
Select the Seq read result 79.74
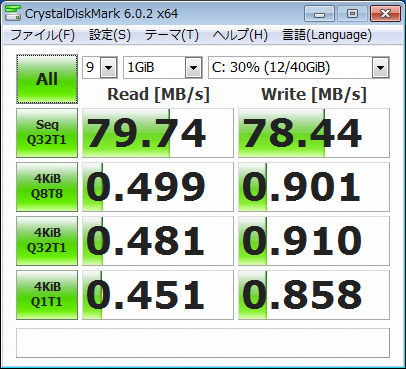(x=158, y=133)
